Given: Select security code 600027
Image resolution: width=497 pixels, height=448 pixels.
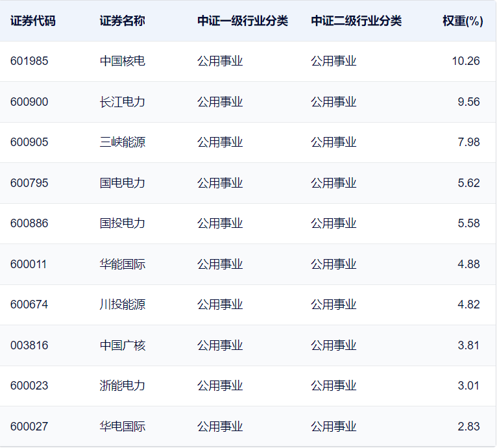Looking at the screenshot, I should (29, 427).
